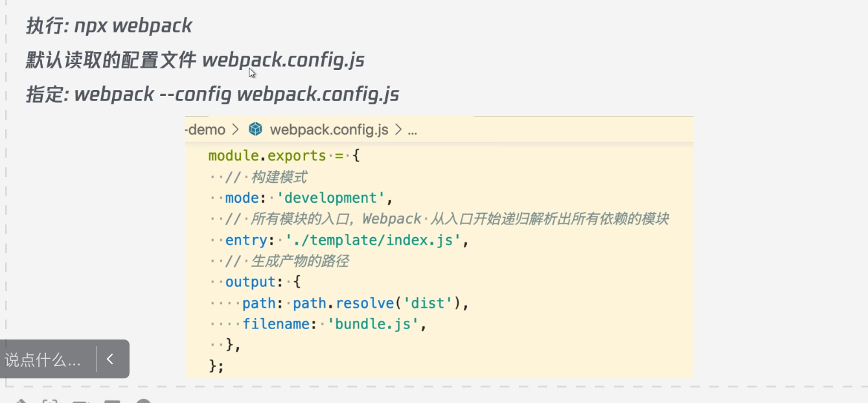Click the round icon in bottom toolbar
This screenshot has height=403, width=868.
(x=144, y=401)
